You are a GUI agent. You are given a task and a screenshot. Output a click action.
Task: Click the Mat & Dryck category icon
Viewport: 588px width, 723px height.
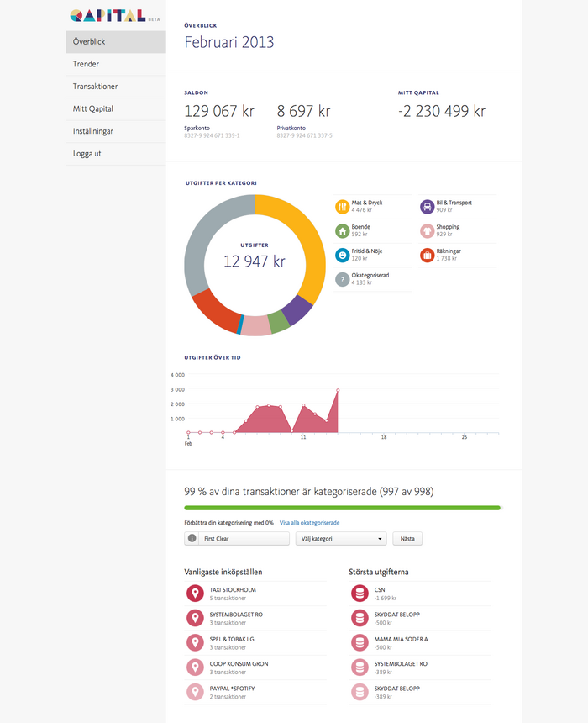point(342,207)
